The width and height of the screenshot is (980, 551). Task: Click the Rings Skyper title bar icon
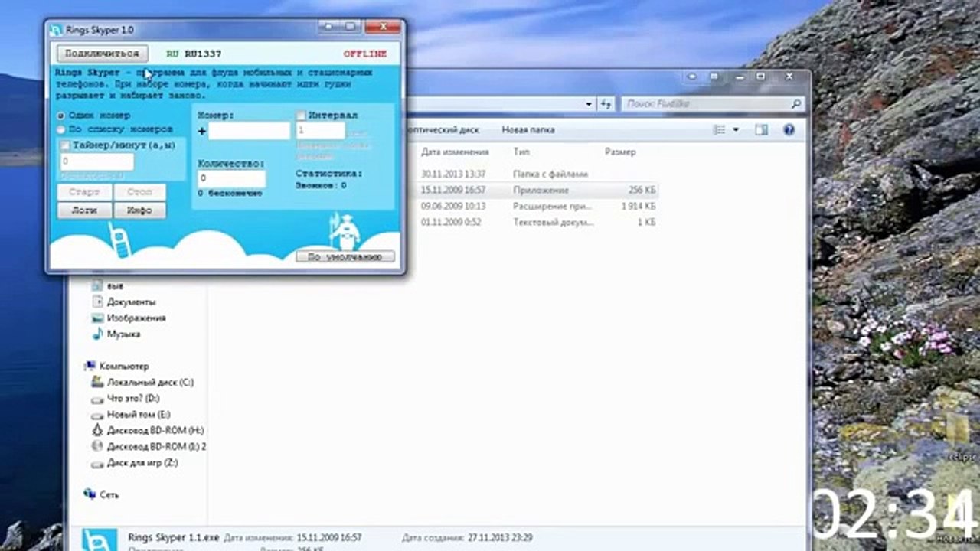pyautogui.click(x=56, y=30)
